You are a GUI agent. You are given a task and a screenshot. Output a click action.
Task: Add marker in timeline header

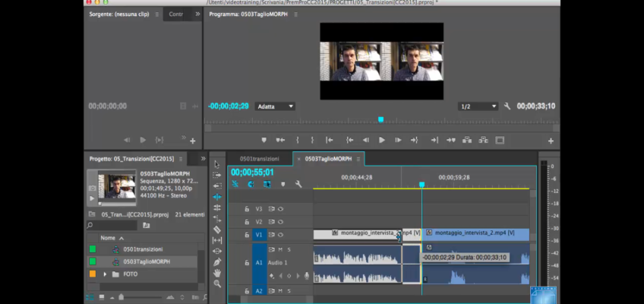pos(283,184)
